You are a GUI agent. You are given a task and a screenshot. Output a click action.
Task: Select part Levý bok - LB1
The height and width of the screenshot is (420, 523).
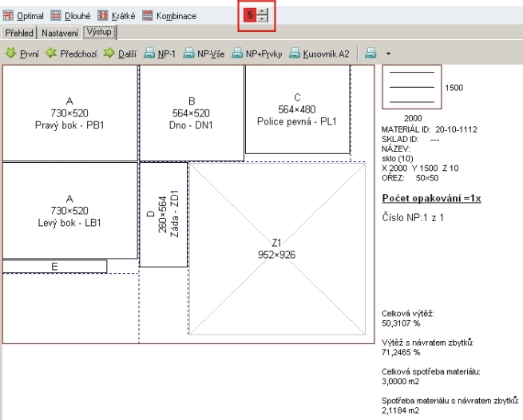click(x=69, y=211)
